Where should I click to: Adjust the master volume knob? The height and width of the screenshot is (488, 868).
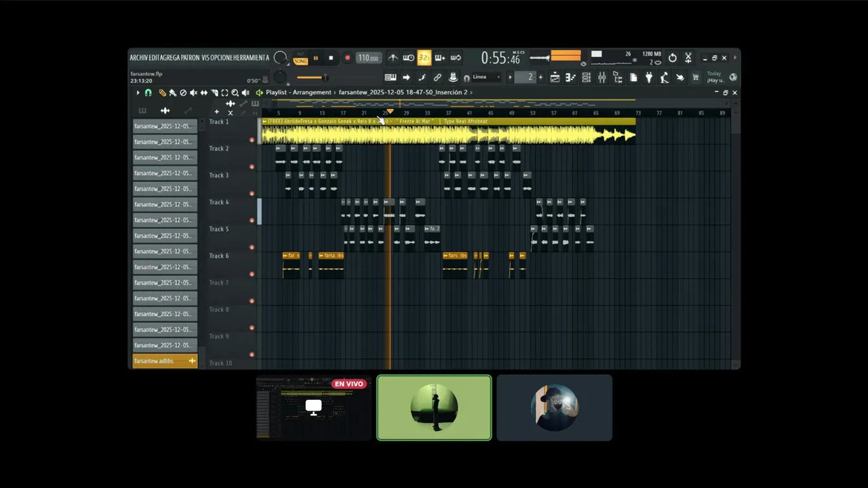coord(280,58)
